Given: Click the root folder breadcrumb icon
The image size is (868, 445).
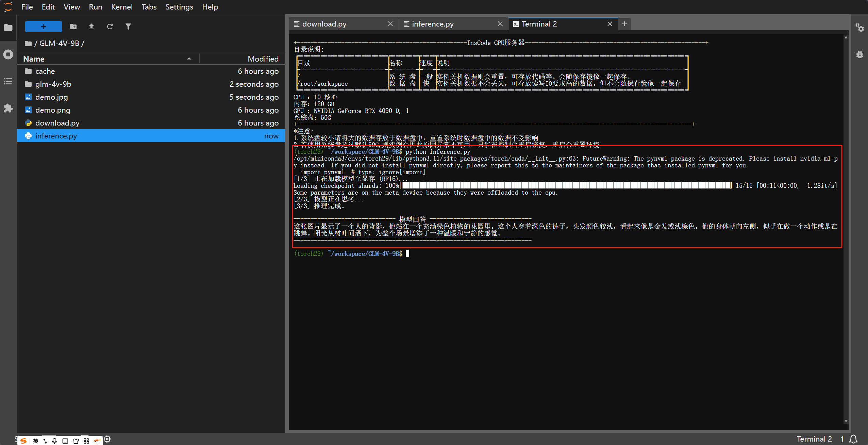Looking at the screenshot, I should point(28,44).
